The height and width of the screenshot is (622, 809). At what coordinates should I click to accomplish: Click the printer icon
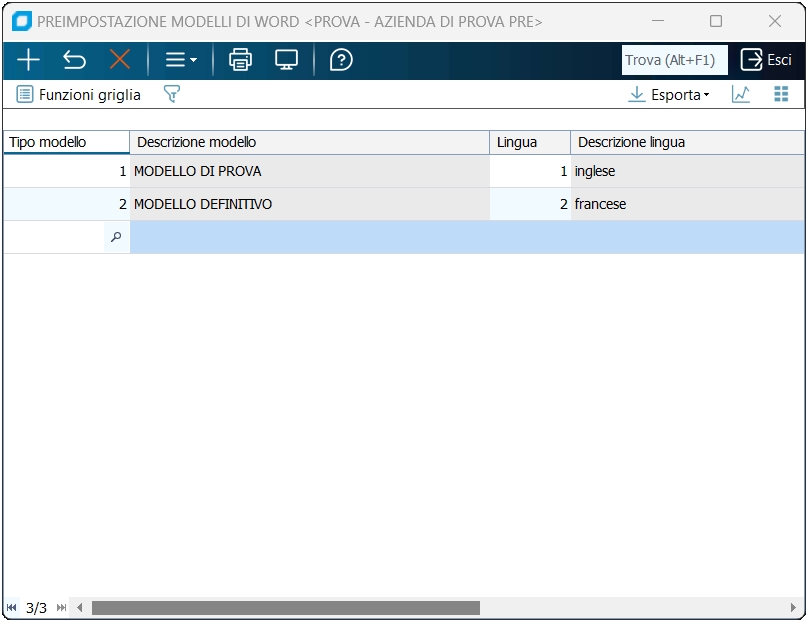(x=240, y=60)
